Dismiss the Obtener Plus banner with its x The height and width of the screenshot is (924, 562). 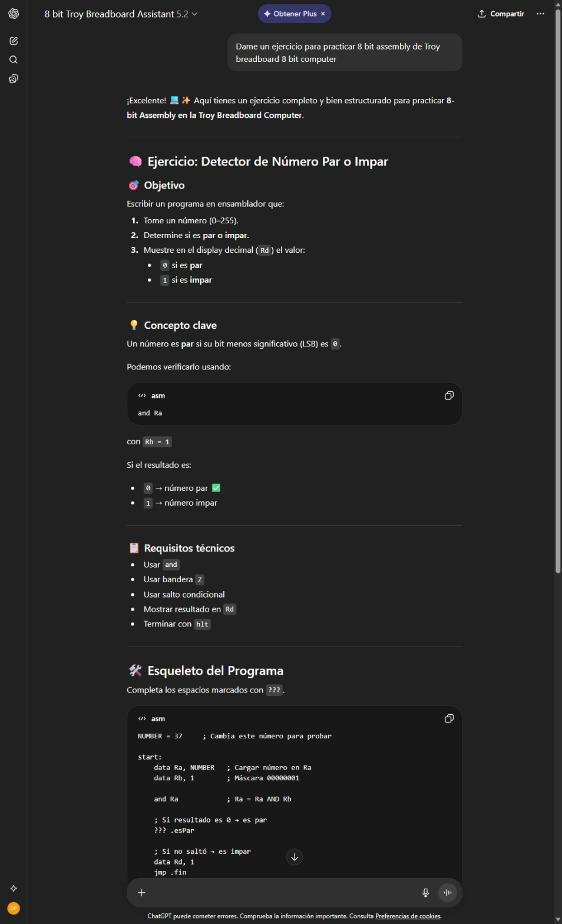pos(323,14)
